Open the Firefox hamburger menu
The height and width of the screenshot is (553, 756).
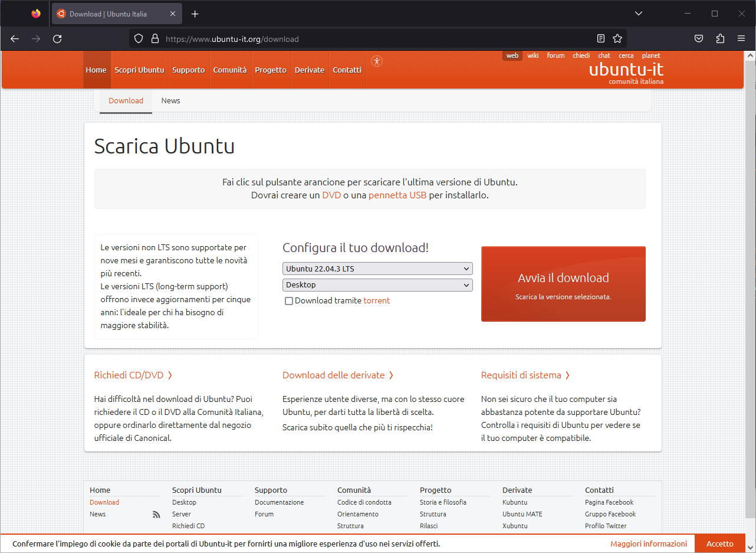[x=741, y=38]
